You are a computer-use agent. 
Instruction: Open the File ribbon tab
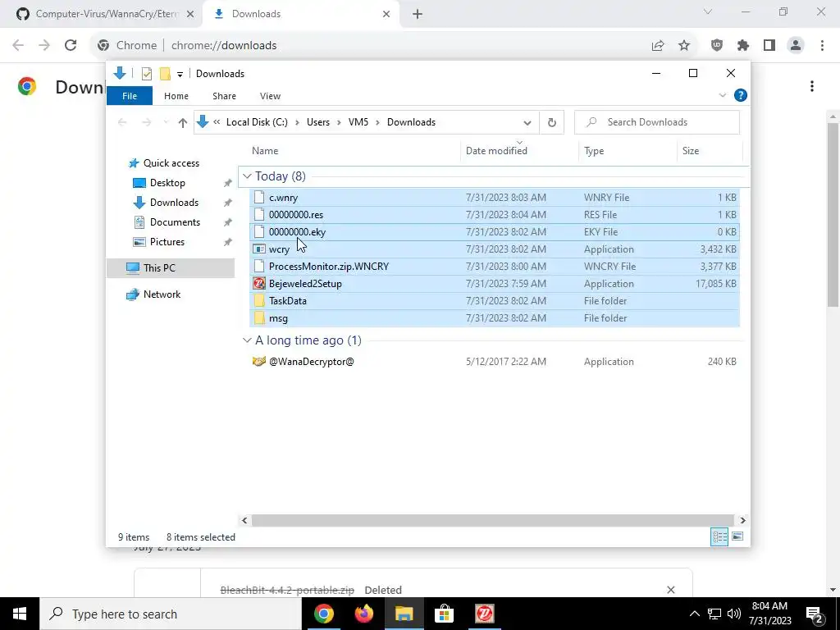click(x=130, y=96)
